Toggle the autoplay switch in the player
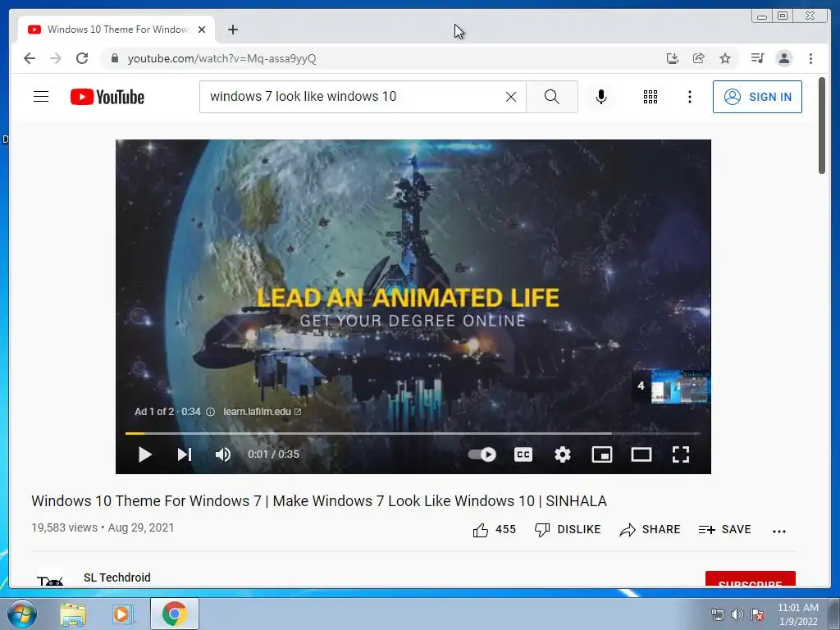Image resolution: width=840 pixels, height=630 pixels. point(482,454)
